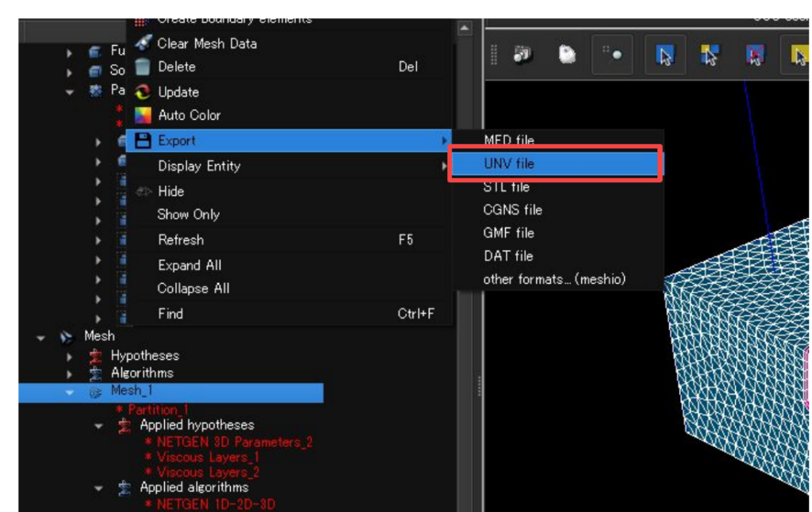
Task: Click the blue square selection cursor tool
Action: (665, 55)
